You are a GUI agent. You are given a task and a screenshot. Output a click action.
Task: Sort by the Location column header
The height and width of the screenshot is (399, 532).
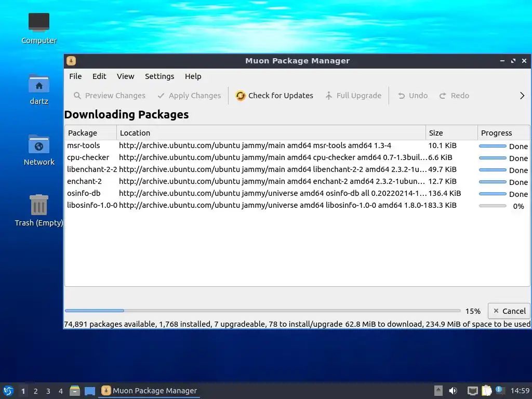271,132
